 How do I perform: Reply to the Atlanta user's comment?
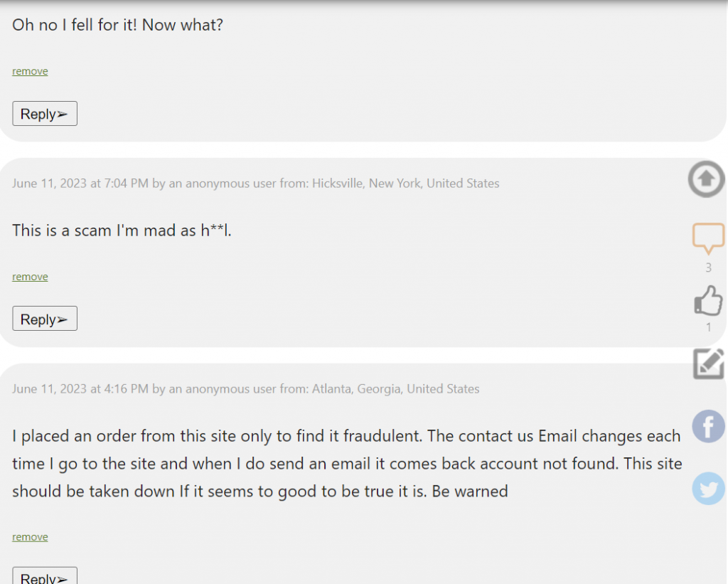point(45,577)
